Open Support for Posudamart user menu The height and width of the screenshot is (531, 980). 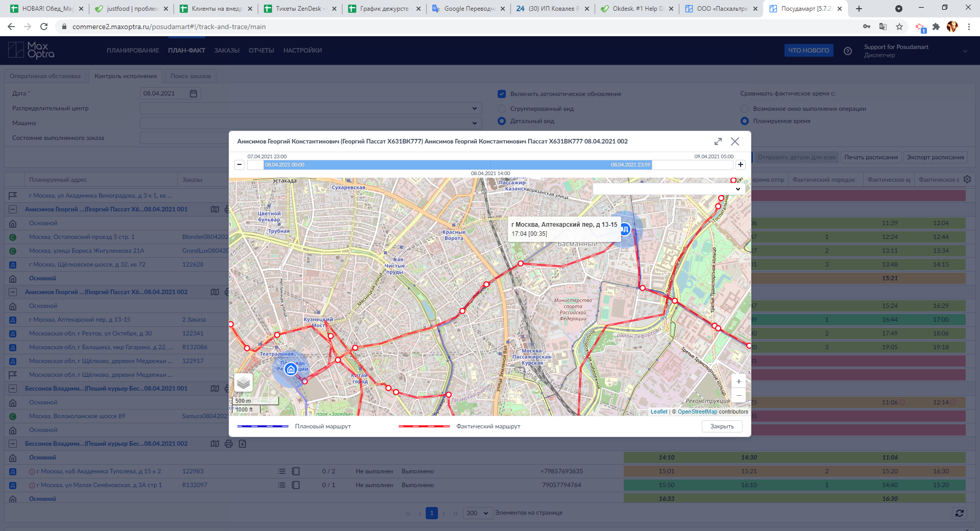[x=916, y=51]
